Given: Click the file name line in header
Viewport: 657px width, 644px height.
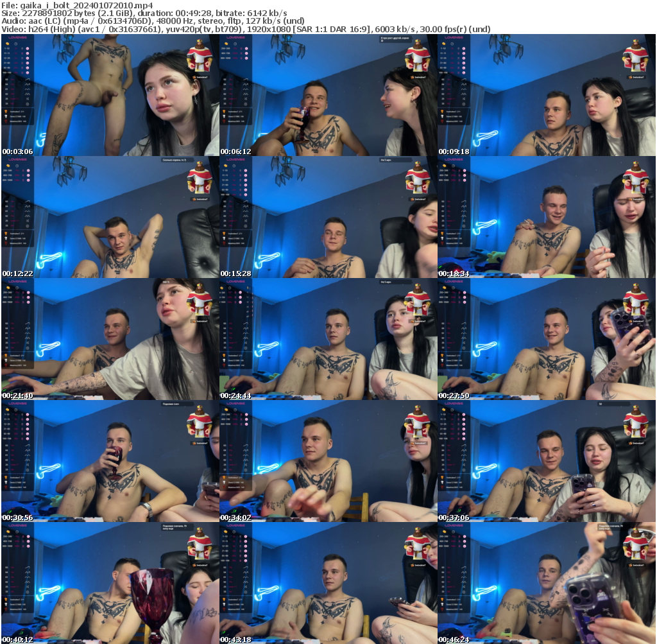Looking at the screenshot, I should [x=78, y=5].
